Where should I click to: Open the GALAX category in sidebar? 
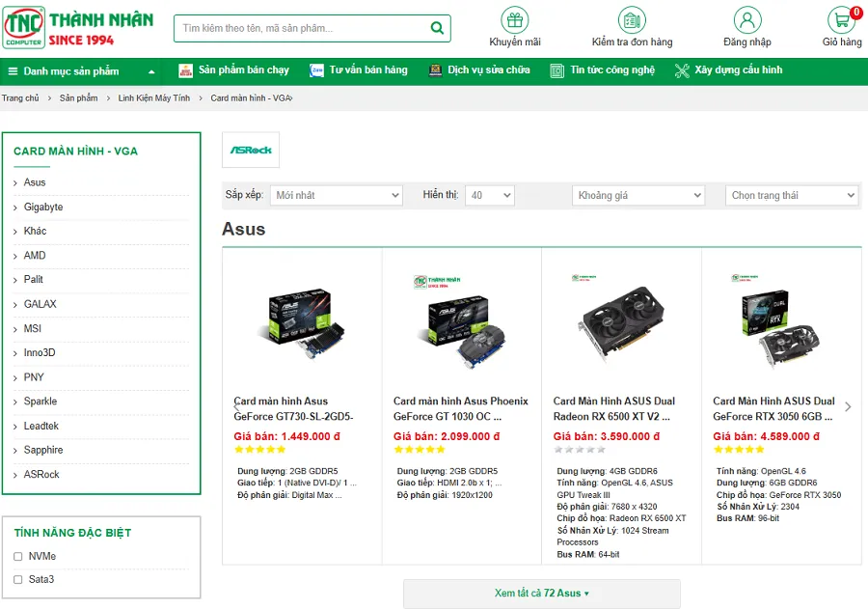pos(40,304)
